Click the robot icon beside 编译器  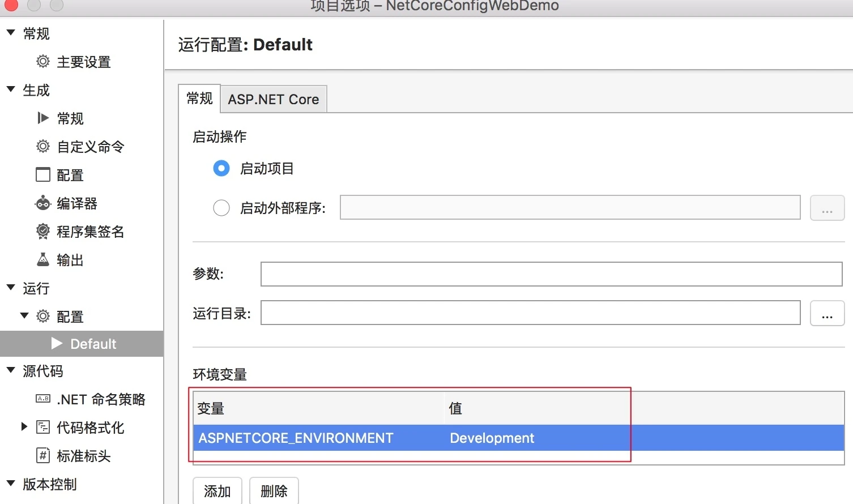point(43,203)
